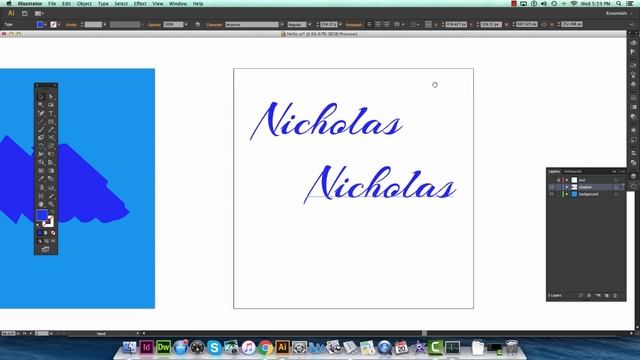This screenshot has width=640, height=360.
Task: Open the Arrange Documents icon
Action: 39,13
